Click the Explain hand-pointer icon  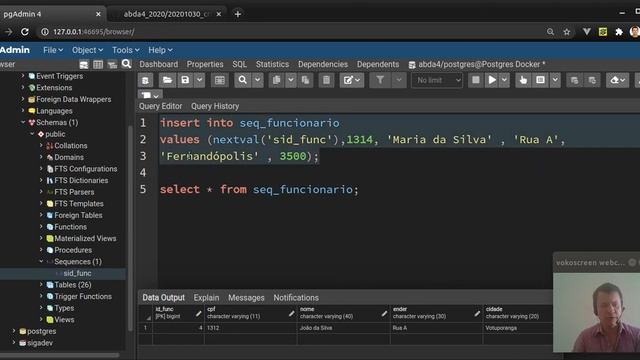point(523,80)
